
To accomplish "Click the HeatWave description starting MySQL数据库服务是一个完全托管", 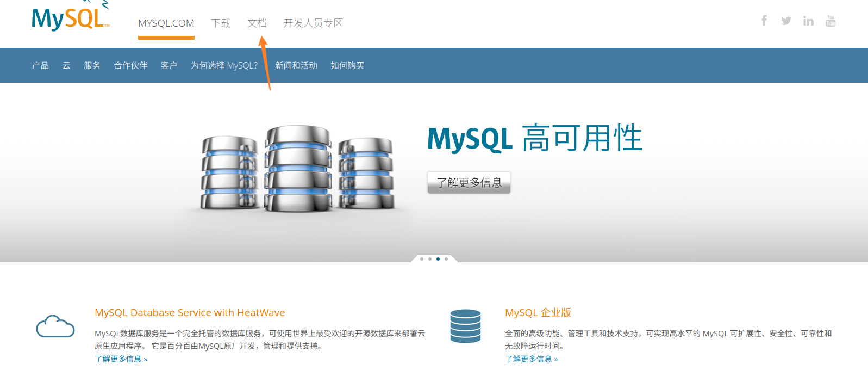I will [x=260, y=340].
